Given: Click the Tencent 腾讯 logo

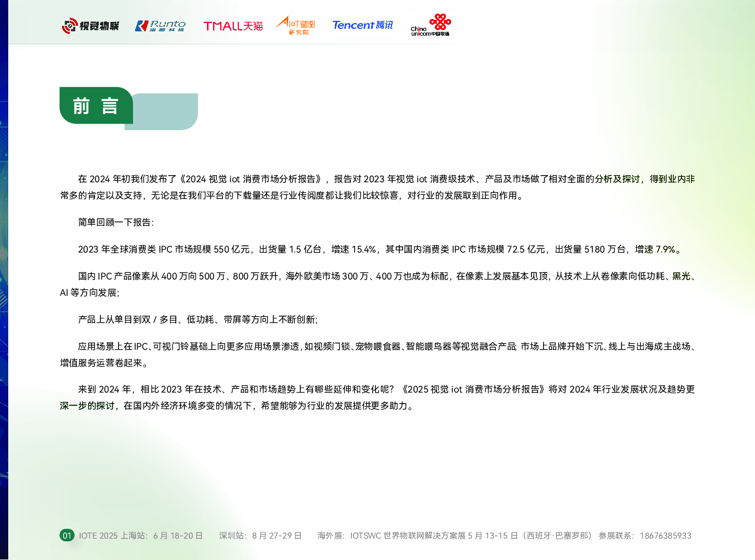Looking at the screenshot, I should point(362,25).
